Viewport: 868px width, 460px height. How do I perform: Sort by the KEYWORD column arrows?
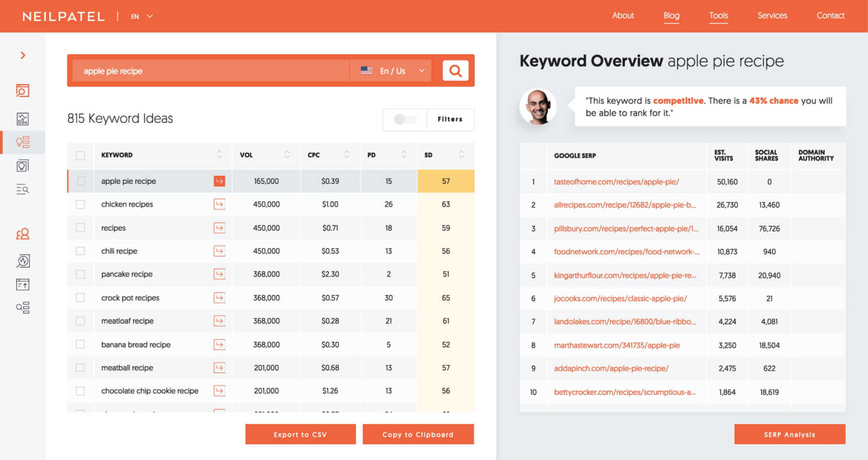(219, 155)
